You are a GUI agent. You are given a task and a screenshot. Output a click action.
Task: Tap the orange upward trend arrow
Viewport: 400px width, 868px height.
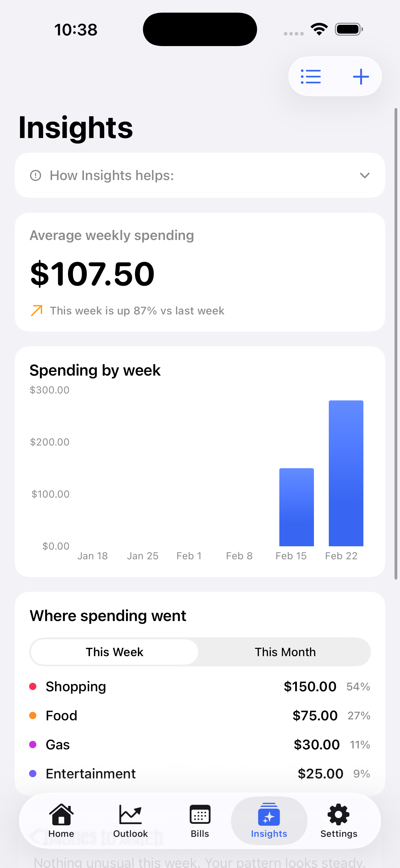pos(36,310)
